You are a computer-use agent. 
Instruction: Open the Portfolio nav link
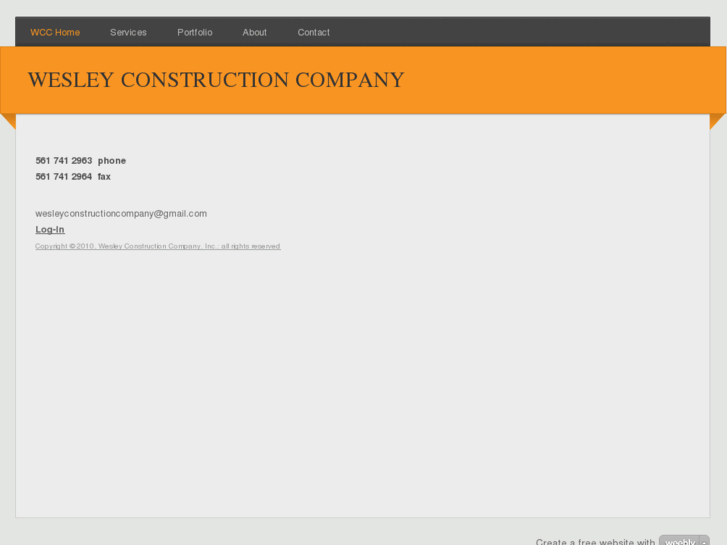195,32
